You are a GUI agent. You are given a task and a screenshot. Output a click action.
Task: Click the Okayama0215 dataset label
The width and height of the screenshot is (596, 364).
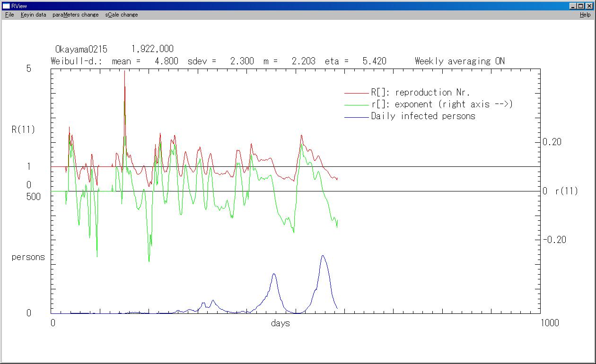coord(81,49)
